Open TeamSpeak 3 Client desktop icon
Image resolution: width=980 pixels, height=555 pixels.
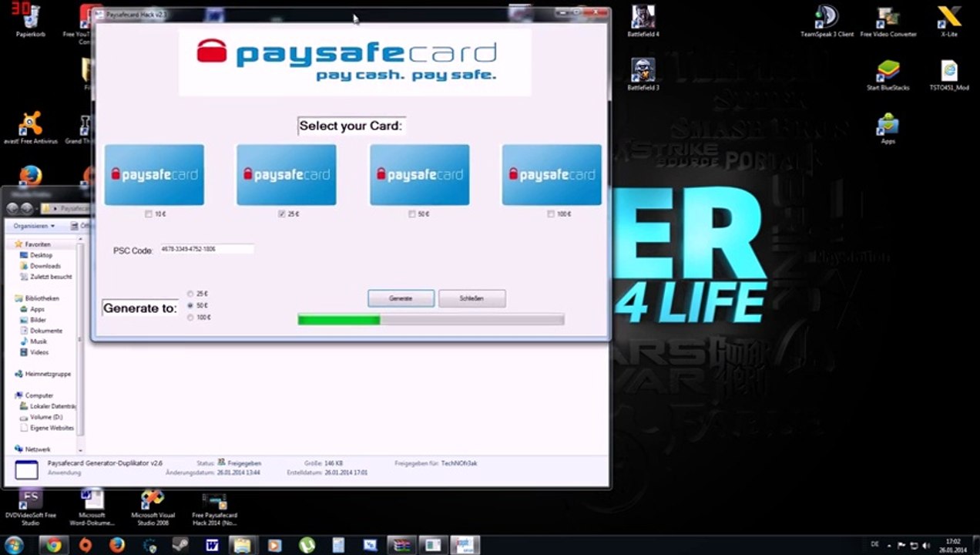(827, 21)
